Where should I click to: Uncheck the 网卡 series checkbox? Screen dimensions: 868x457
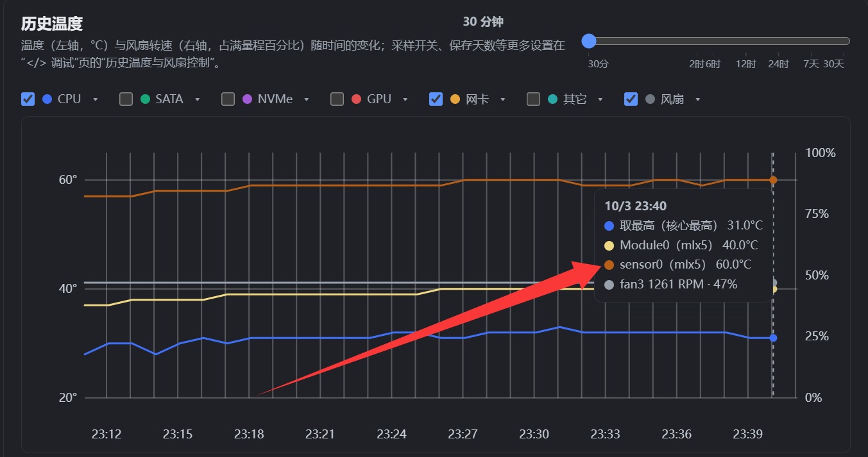pyautogui.click(x=436, y=99)
